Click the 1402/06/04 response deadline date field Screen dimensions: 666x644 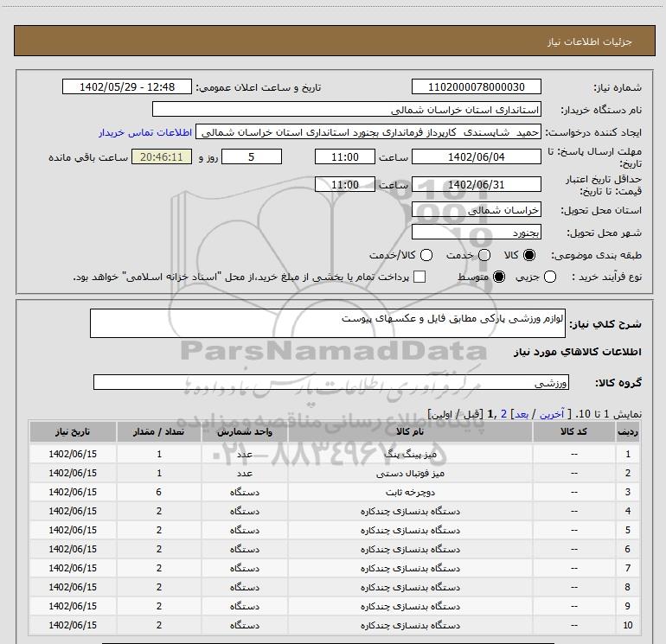[476, 156]
